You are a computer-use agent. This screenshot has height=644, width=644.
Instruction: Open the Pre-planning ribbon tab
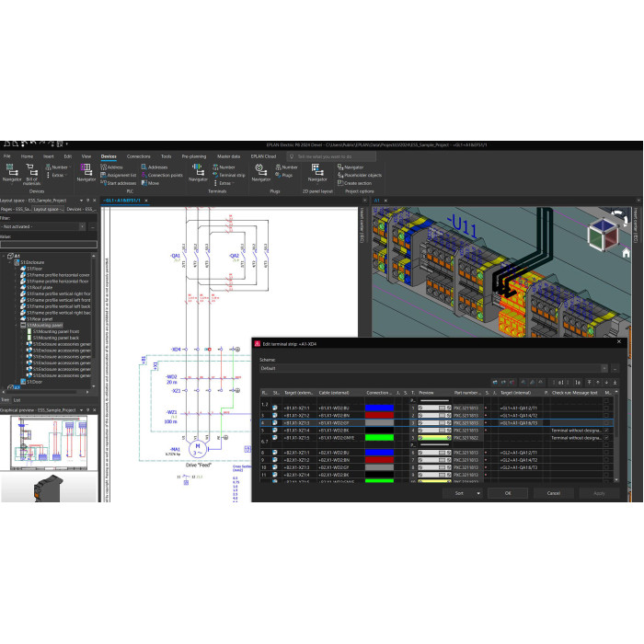click(194, 156)
